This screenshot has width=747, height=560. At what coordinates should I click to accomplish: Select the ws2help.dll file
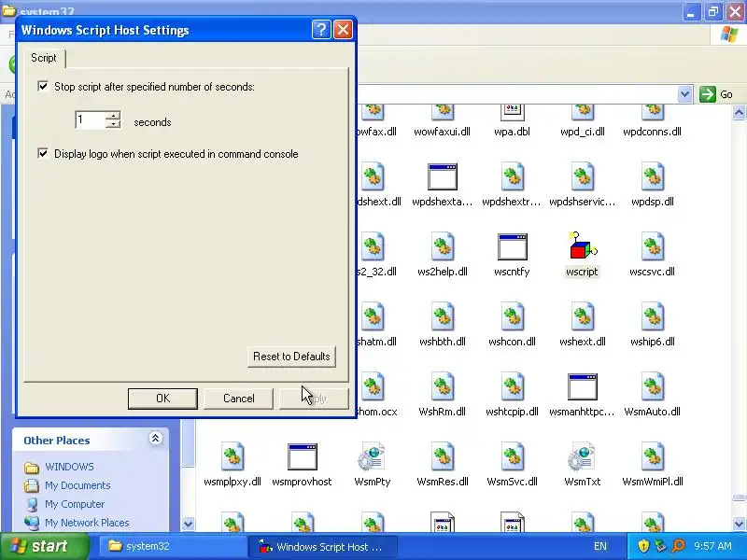[442, 255]
